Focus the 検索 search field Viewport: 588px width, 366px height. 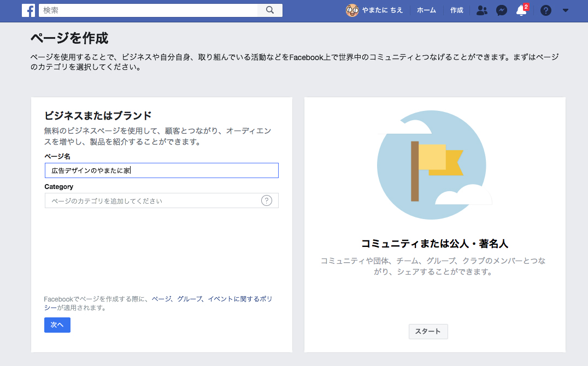pyautogui.click(x=149, y=10)
